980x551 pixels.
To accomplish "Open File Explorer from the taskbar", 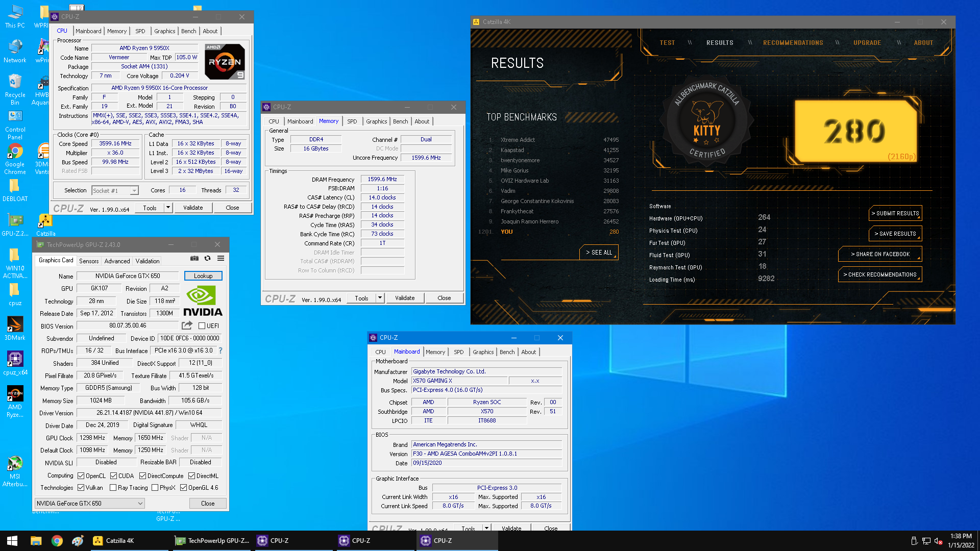I will point(36,541).
